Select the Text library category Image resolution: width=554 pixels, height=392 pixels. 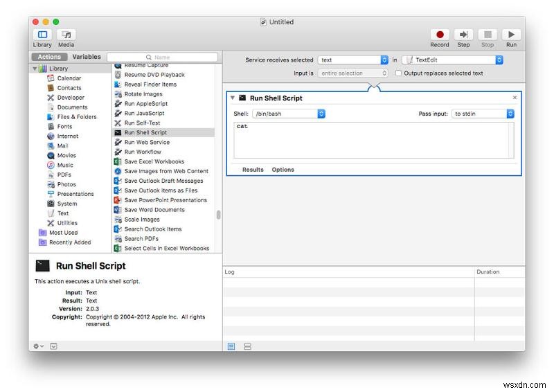pos(62,213)
